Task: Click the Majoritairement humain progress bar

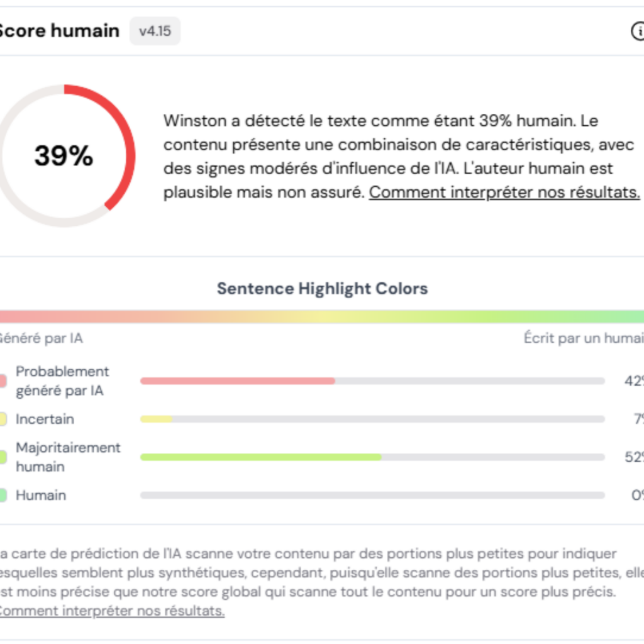Action: pos(372,457)
